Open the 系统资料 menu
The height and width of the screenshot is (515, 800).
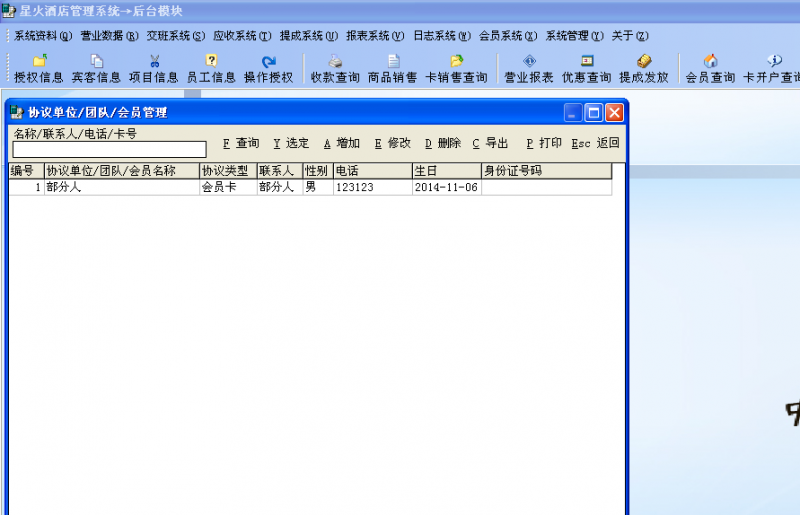pyautogui.click(x=42, y=36)
